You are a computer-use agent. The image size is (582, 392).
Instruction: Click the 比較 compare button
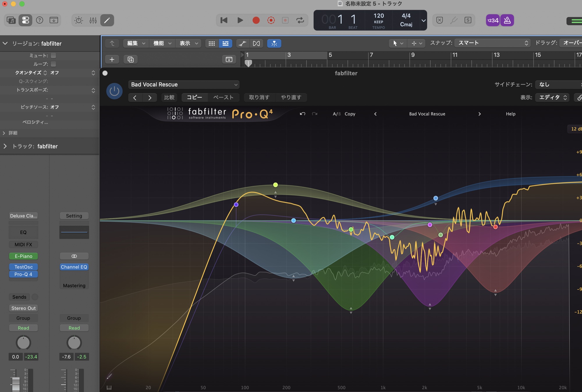[x=169, y=97]
